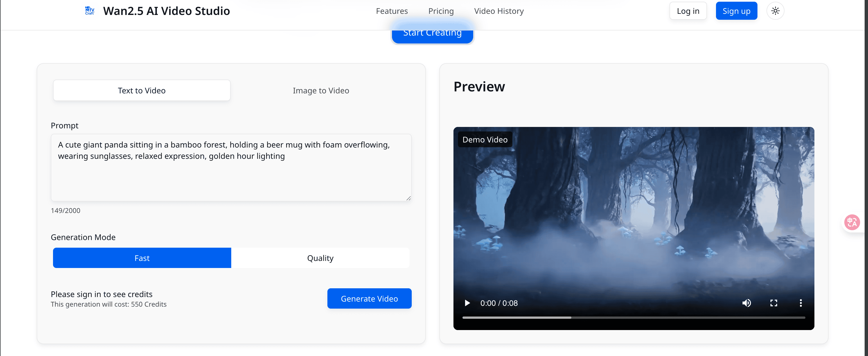Select Quality generation mode
The image size is (868, 356).
point(320,258)
